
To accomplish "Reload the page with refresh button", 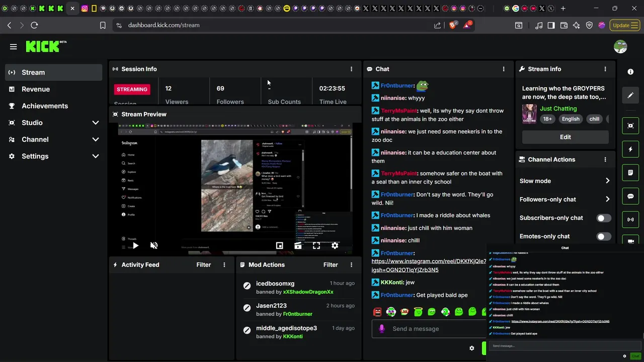I will pyautogui.click(x=34, y=25).
